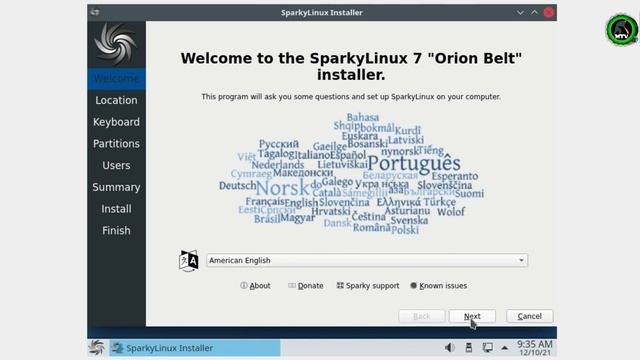Minimize the installer window

[x=520, y=12]
